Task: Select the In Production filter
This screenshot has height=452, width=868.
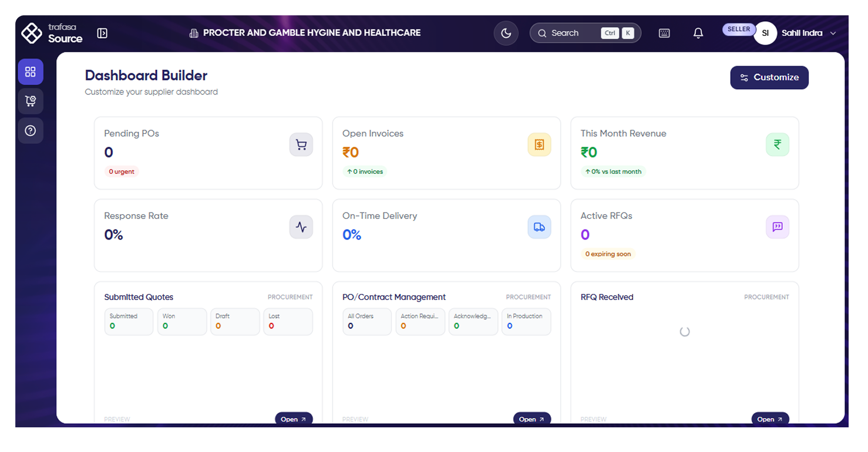Action: (526, 322)
